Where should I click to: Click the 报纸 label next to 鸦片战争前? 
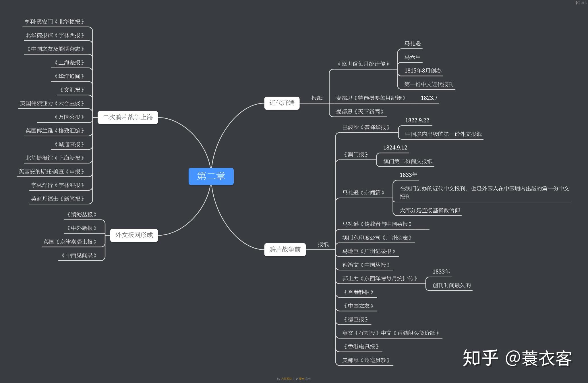pyautogui.click(x=323, y=245)
